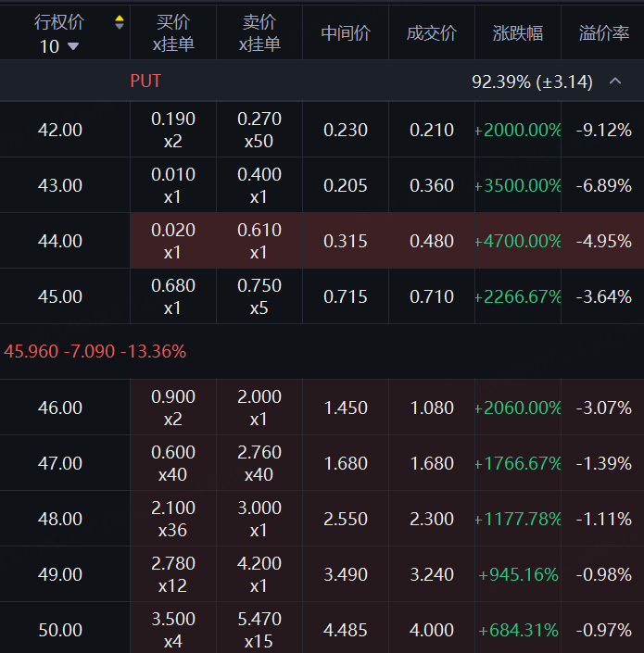Select the 48.00 strike price cell
The height and width of the screenshot is (653, 644).
click(x=60, y=519)
